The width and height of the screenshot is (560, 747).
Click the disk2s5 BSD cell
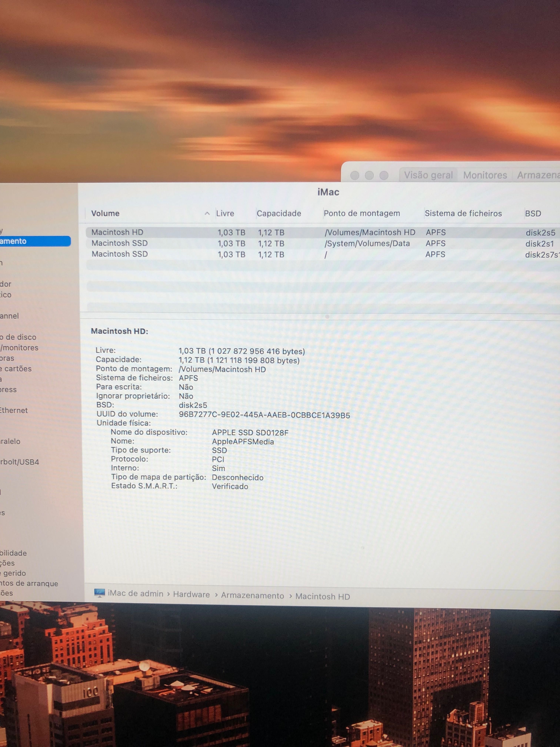click(x=540, y=233)
